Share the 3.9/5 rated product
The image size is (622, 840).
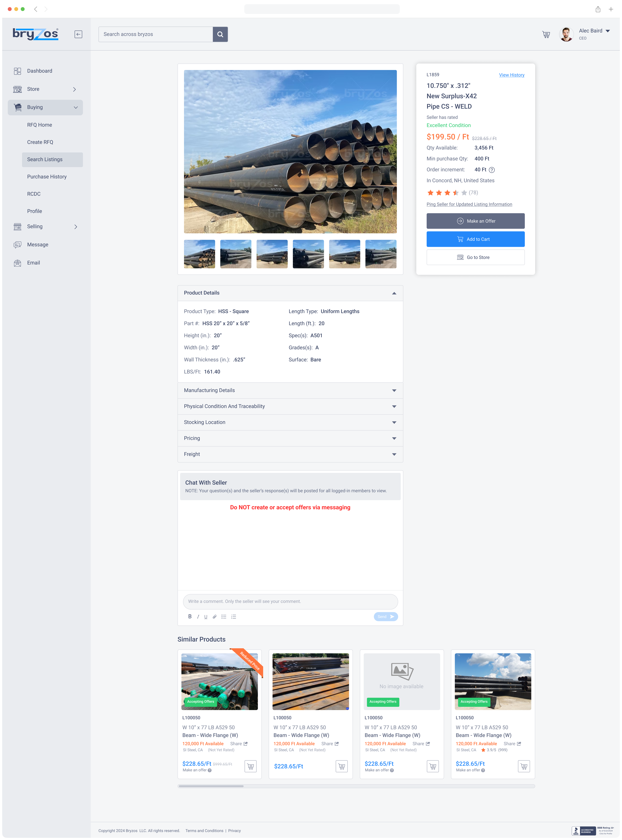click(x=512, y=744)
